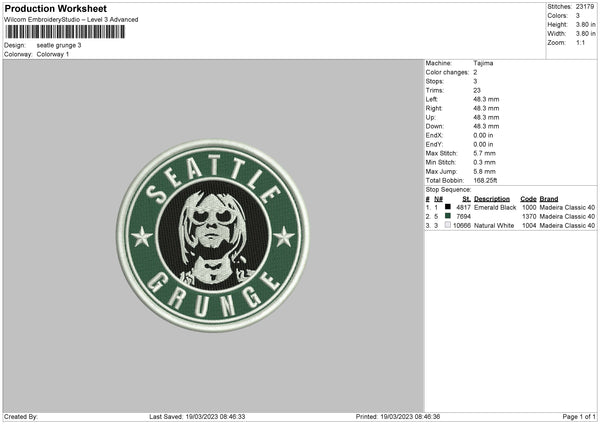Click 'Madeira Classic 40' in the Emerald Black row

coord(567,207)
